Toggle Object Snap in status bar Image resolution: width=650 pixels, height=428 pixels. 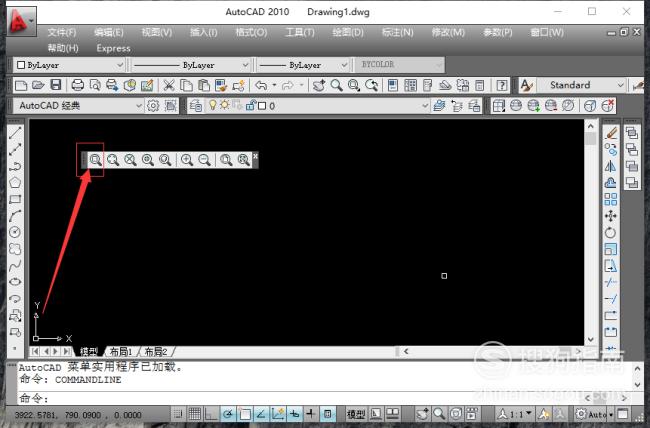pyautogui.click(x=244, y=413)
